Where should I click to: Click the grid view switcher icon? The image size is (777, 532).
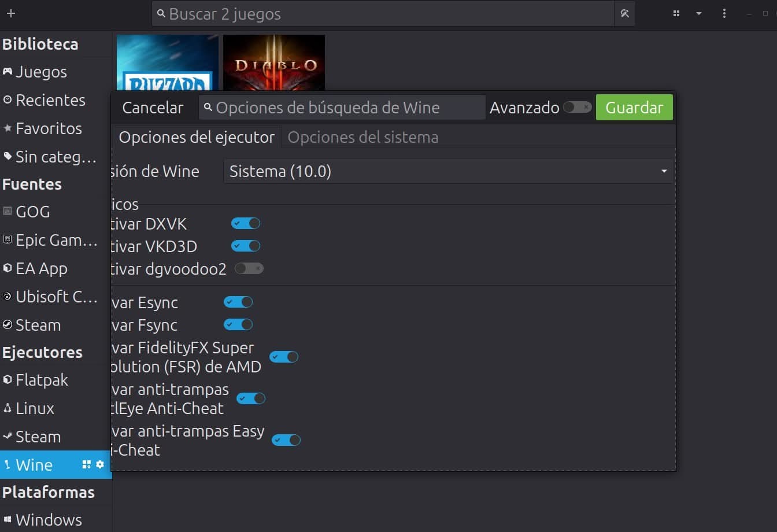(676, 13)
